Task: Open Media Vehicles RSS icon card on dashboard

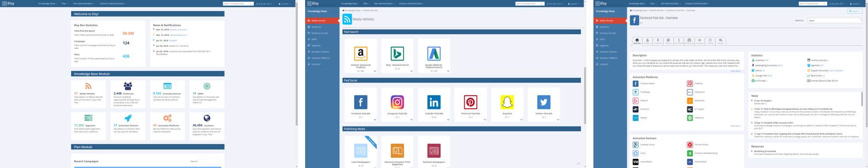Action: (88, 86)
